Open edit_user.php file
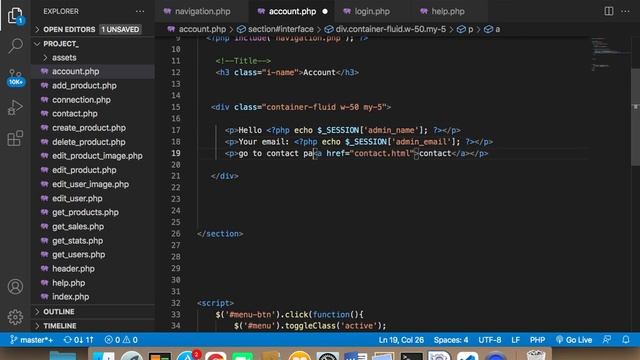Image resolution: width=640 pixels, height=360 pixels. (x=93, y=198)
